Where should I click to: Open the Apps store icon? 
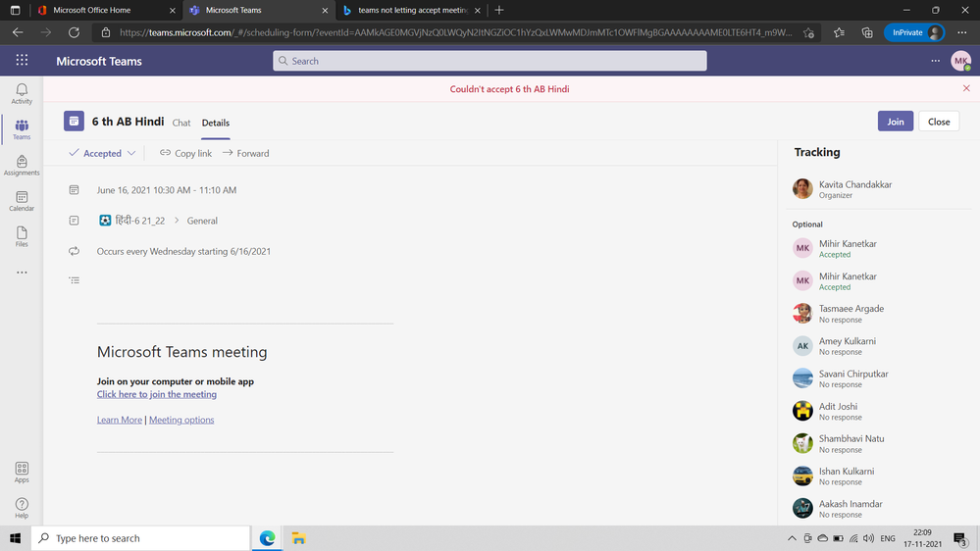[22, 473]
